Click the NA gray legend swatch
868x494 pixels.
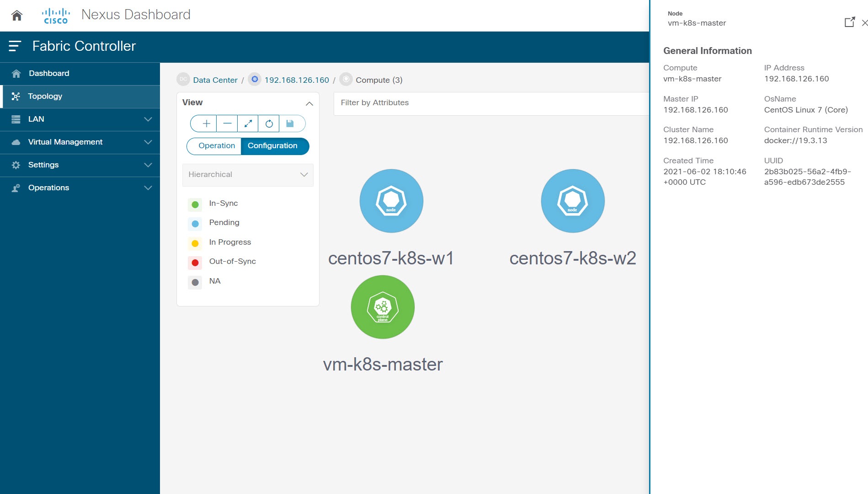[x=195, y=282]
